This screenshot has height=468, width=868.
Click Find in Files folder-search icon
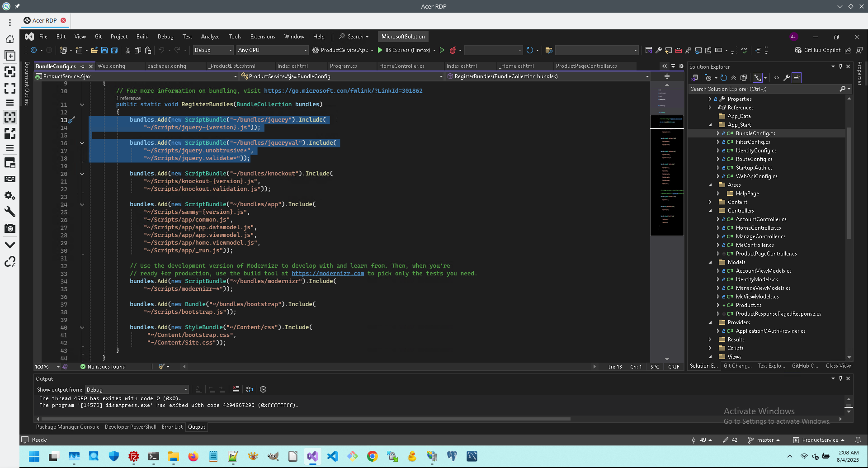tap(549, 50)
